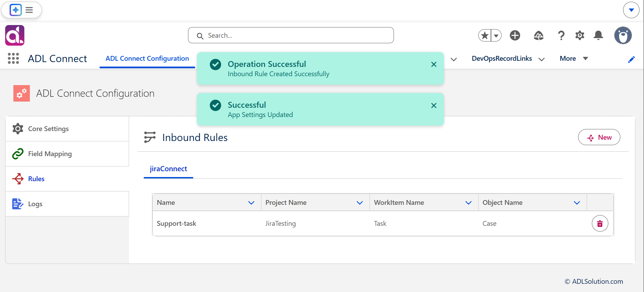Open the Name column dropdown chevron
Viewport: 644px width, 292px height.
point(251,203)
